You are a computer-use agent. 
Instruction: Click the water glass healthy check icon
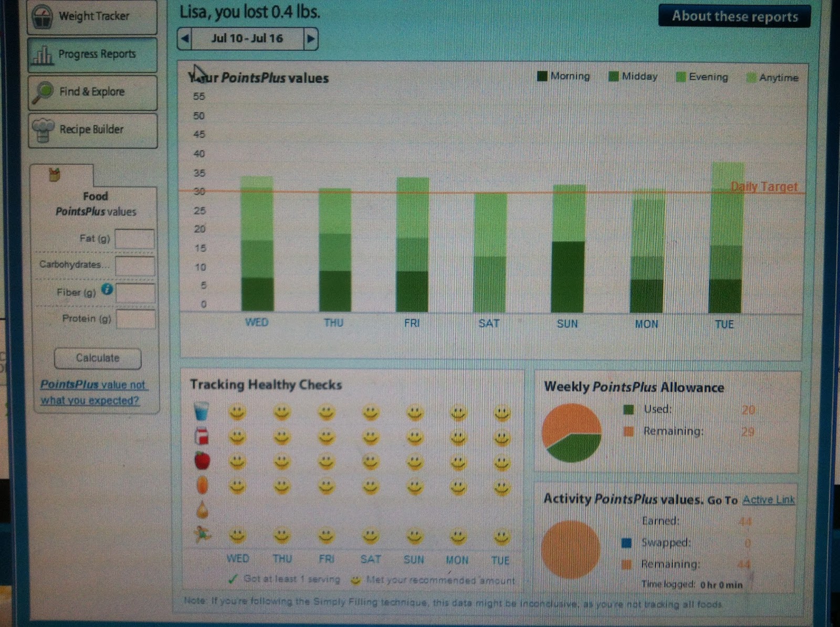tap(201, 411)
